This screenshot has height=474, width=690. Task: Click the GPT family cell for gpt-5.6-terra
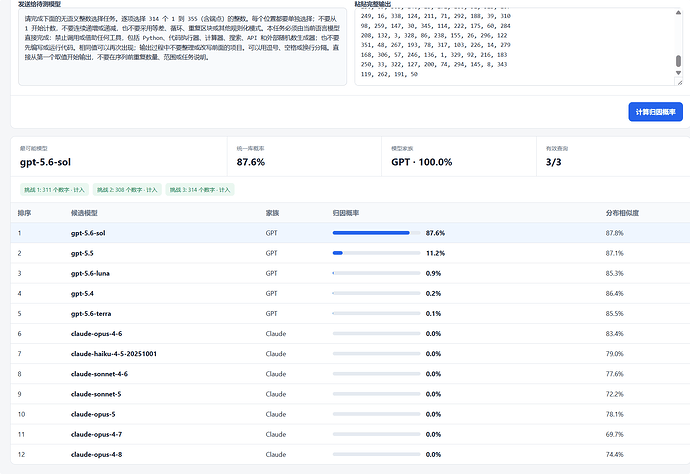click(272, 314)
